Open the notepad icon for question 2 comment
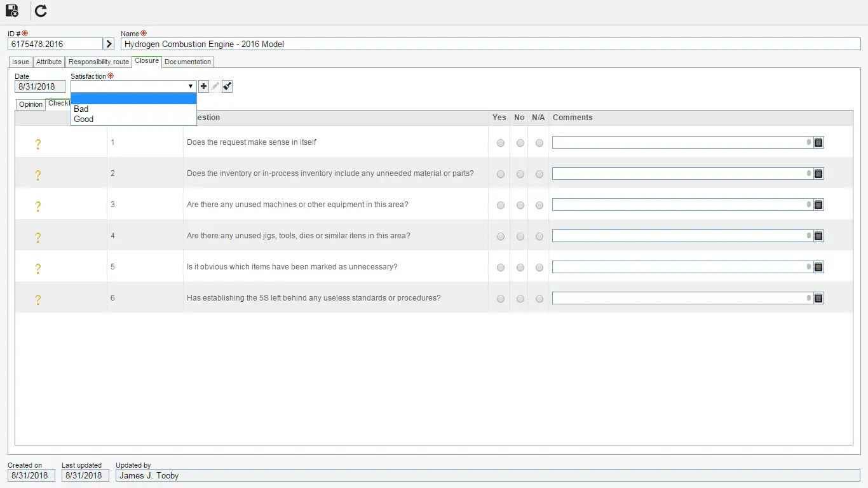This screenshot has width=868, height=488. click(x=818, y=173)
